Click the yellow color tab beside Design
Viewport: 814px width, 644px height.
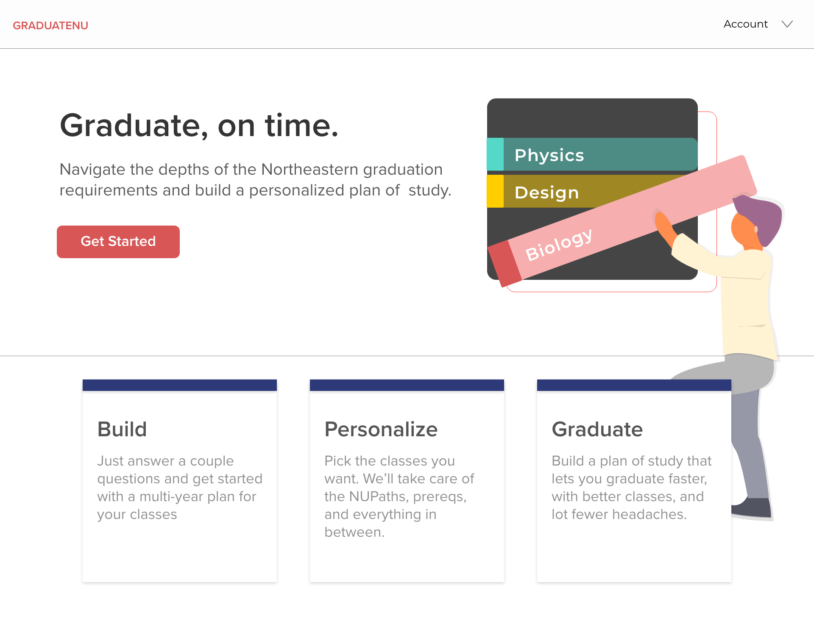coord(495,192)
